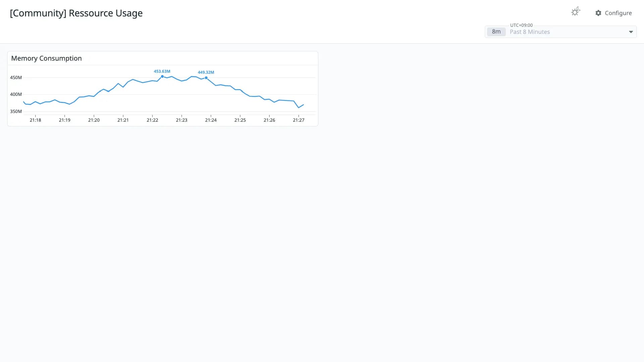Open the Configure menu

click(613, 13)
